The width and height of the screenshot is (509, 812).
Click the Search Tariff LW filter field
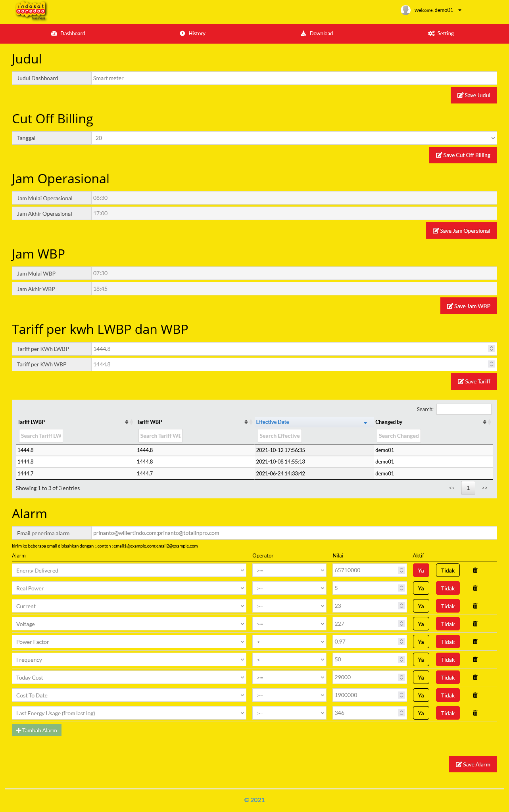click(41, 436)
